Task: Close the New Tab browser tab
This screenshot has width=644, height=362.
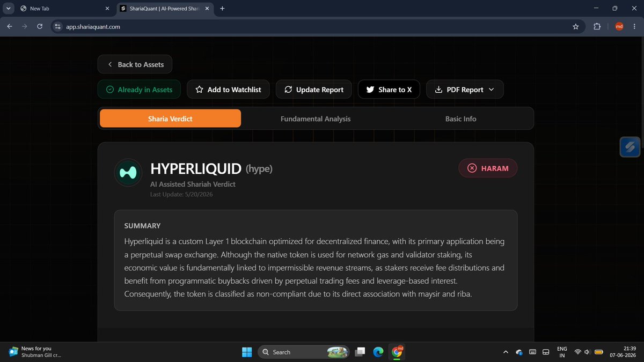Action: click(107, 9)
